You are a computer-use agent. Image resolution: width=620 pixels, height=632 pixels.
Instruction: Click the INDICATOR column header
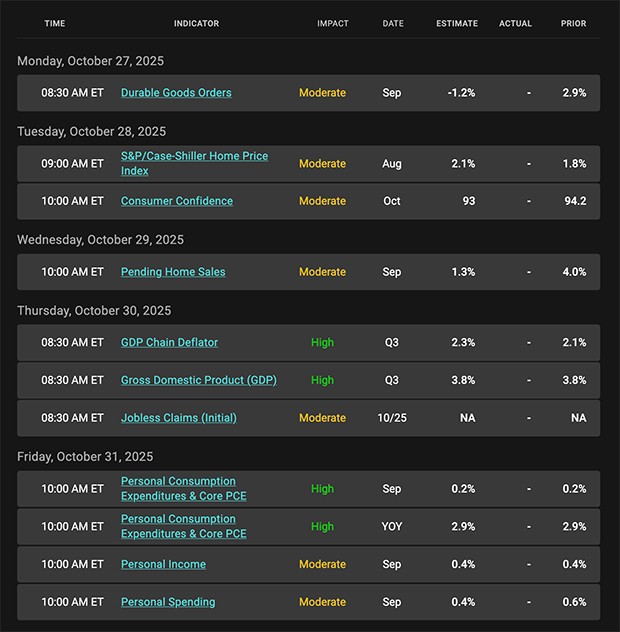click(196, 24)
